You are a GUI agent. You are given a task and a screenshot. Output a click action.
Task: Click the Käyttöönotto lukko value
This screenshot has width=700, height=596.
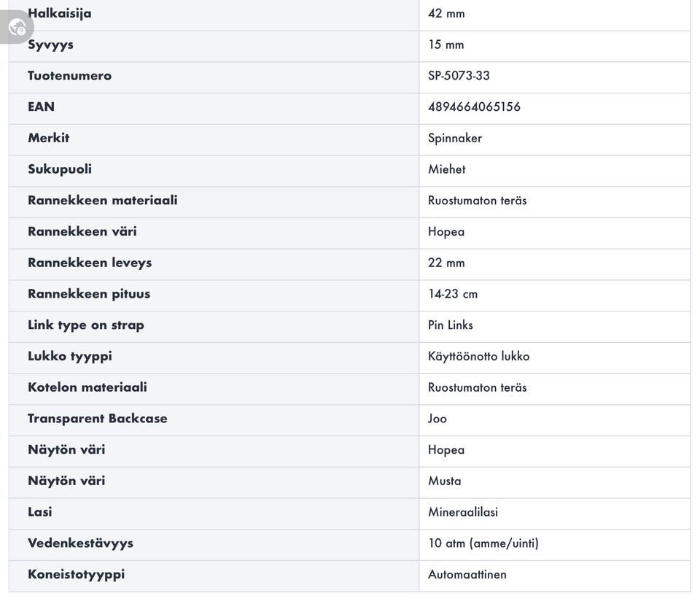[478, 356]
